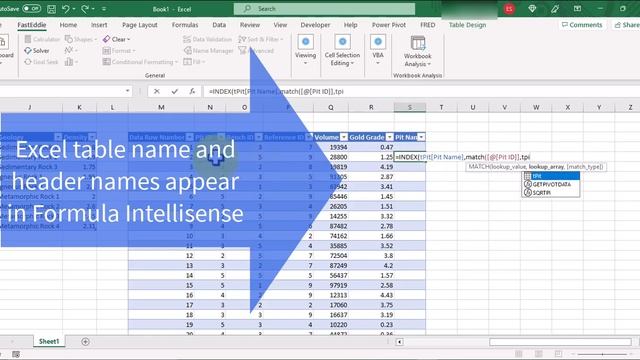
Task: Click the macro recording status bar icon
Action: pyautogui.click(x=16, y=354)
